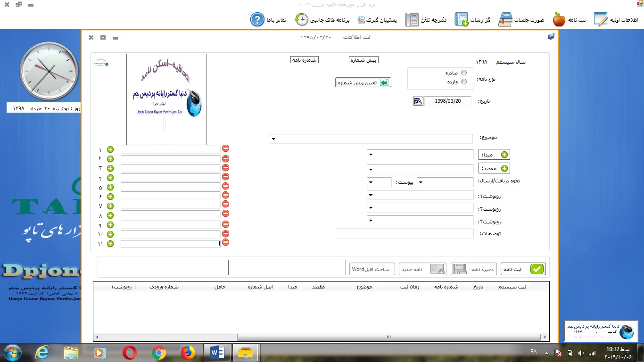Open the مبدا dropdown list
The height and width of the screenshot is (362, 644).
371,155
